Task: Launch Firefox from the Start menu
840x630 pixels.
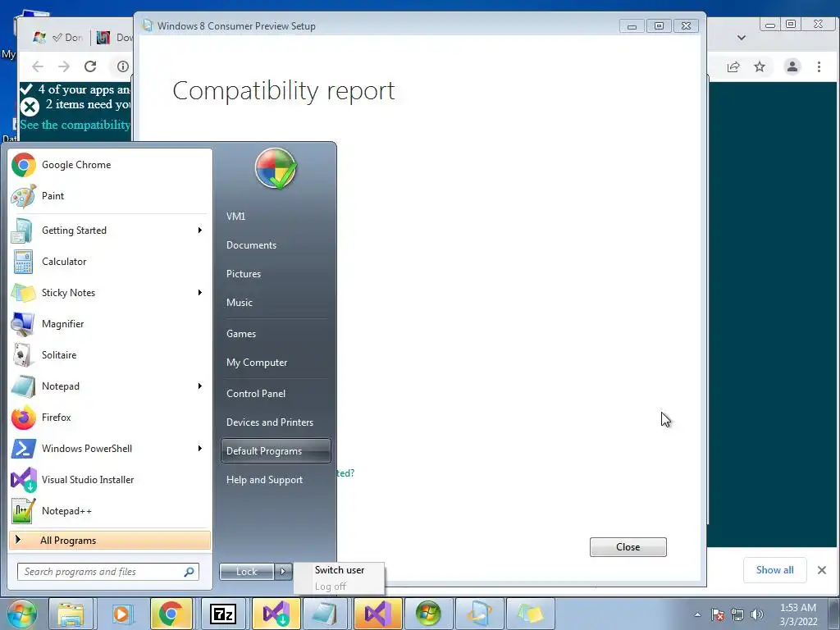Action: point(110,418)
